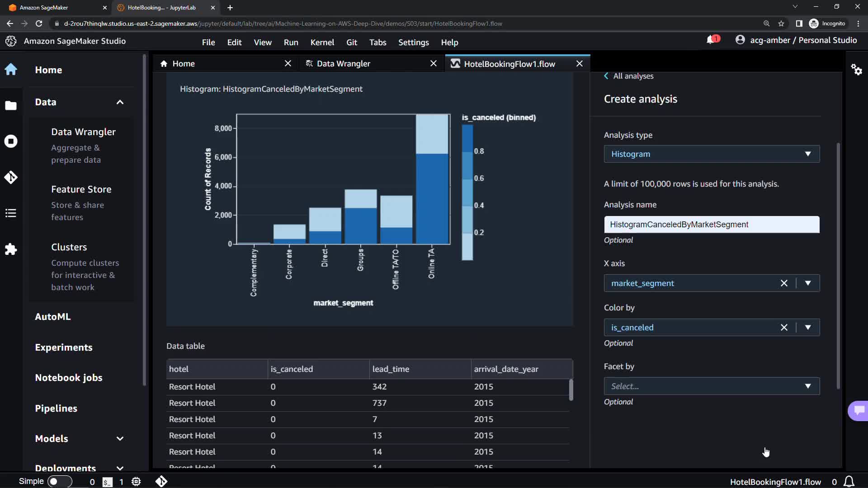The height and width of the screenshot is (488, 868).
Task: Click the purple chat feedback bubble
Action: click(859, 410)
